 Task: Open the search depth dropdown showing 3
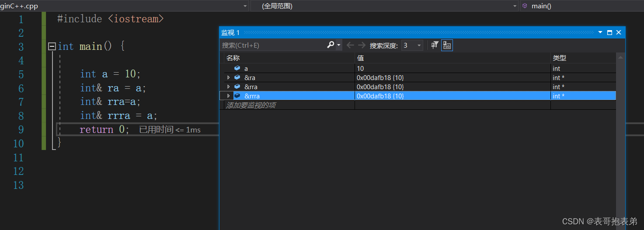click(412, 45)
